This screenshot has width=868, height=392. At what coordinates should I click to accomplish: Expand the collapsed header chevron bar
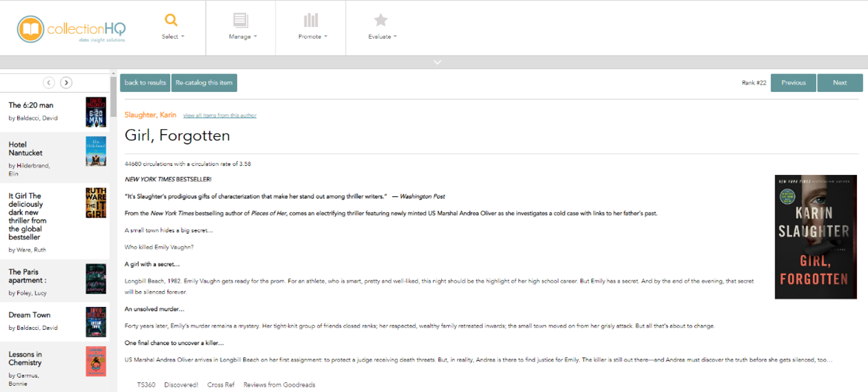coord(436,62)
